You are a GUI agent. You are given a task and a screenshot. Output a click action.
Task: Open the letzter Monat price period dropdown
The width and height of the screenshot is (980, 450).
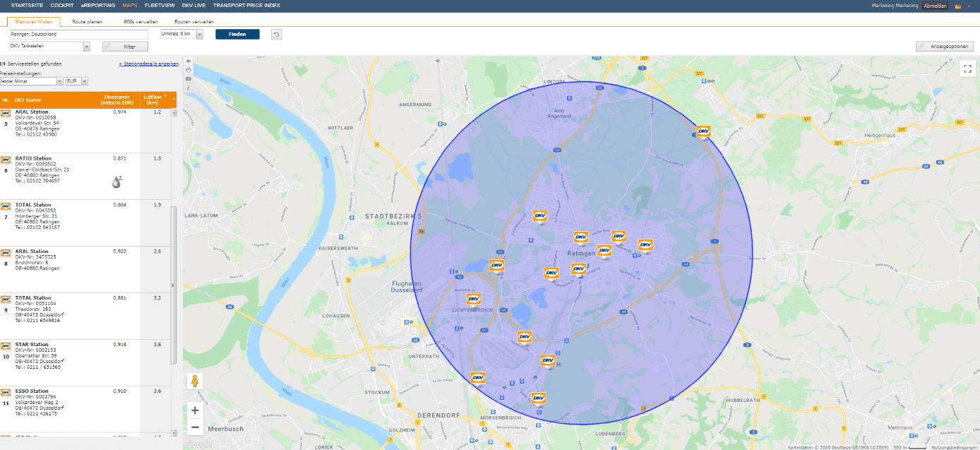coord(59,81)
